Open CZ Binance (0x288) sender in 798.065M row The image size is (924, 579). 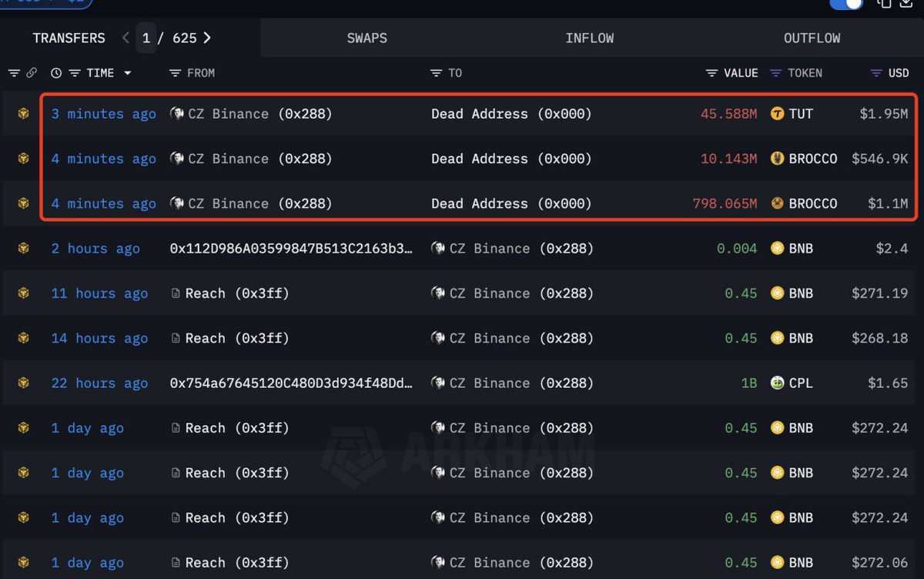(260, 203)
